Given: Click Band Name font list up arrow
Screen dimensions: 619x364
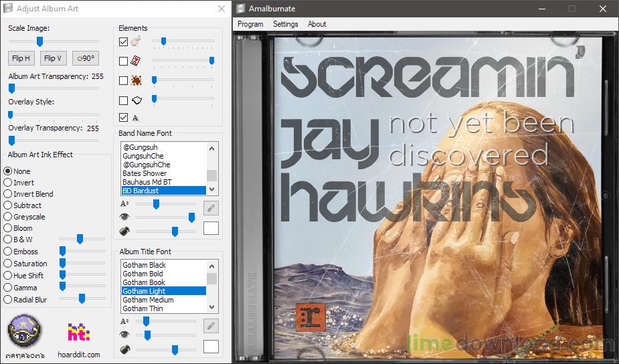Looking at the screenshot, I should tap(212, 149).
